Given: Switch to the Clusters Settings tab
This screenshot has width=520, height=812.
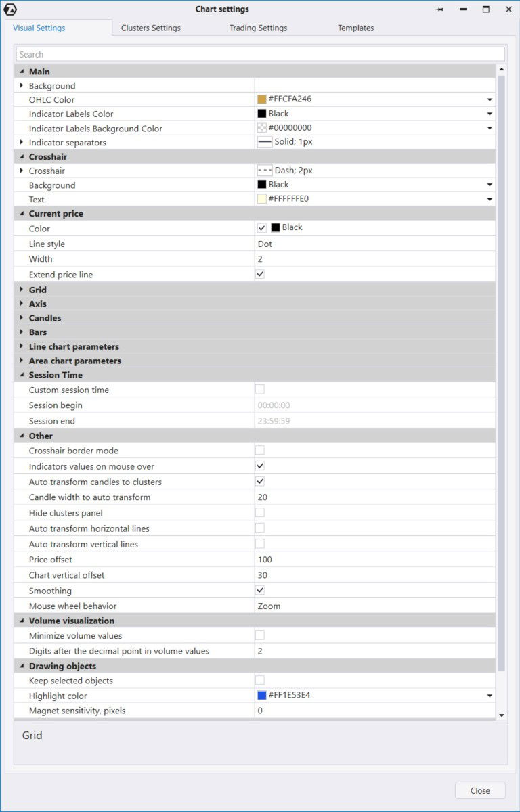Looking at the screenshot, I should click(150, 28).
